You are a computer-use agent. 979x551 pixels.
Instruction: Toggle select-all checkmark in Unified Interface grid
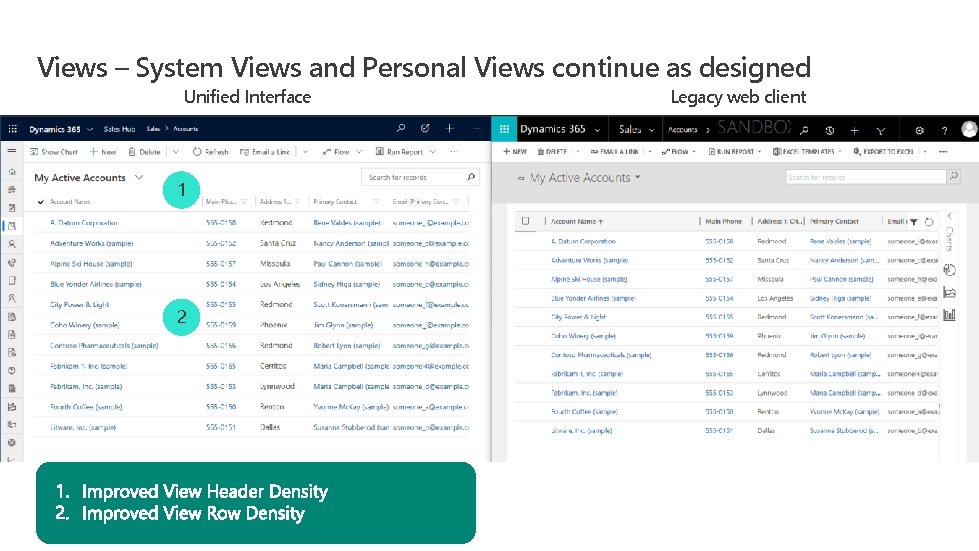coord(41,202)
